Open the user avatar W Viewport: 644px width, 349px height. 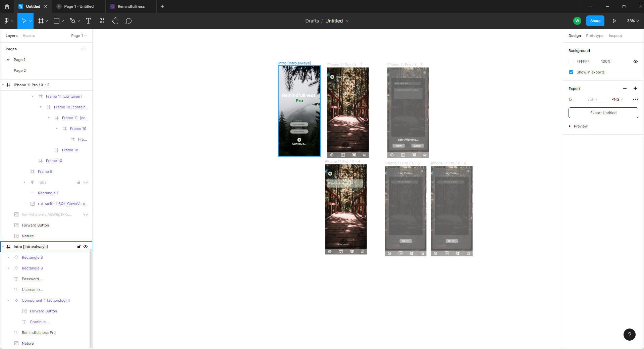[x=577, y=21]
